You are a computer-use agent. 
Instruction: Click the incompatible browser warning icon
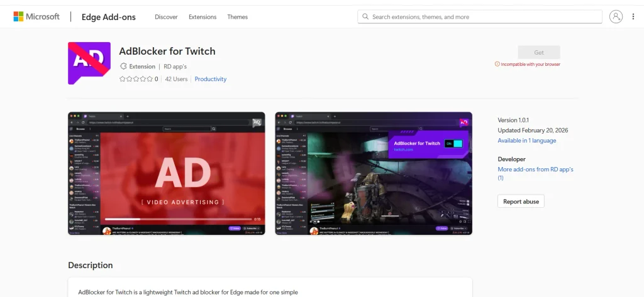click(x=497, y=65)
